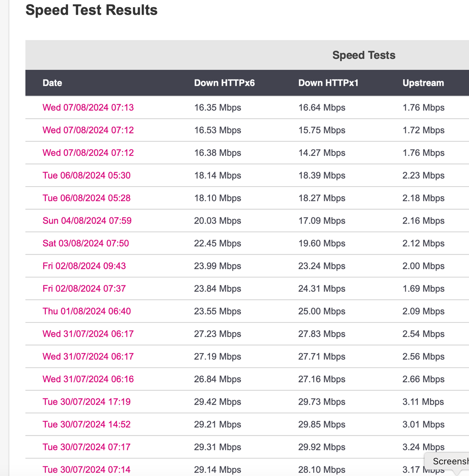Open the Fri 02/08/2024 07:37 test

click(x=84, y=289)
